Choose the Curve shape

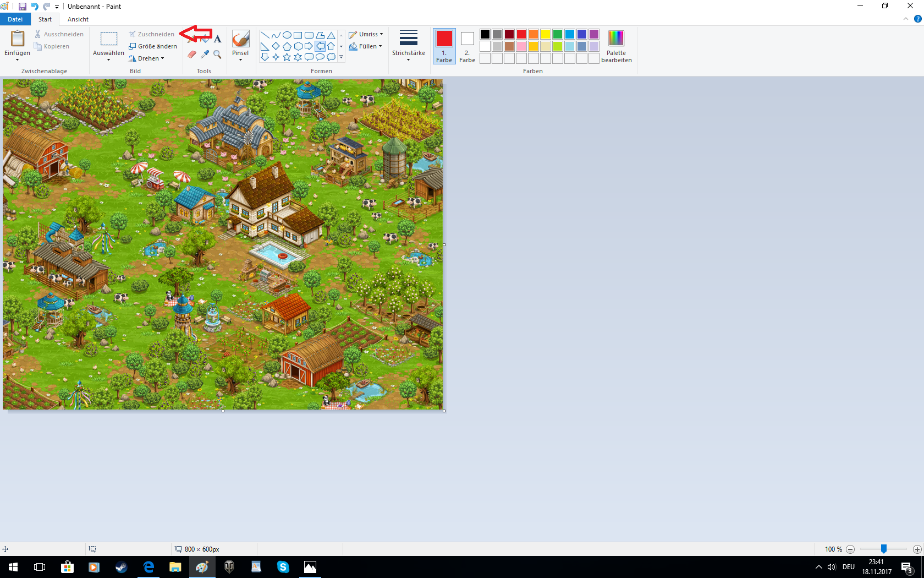pos(276,35)
